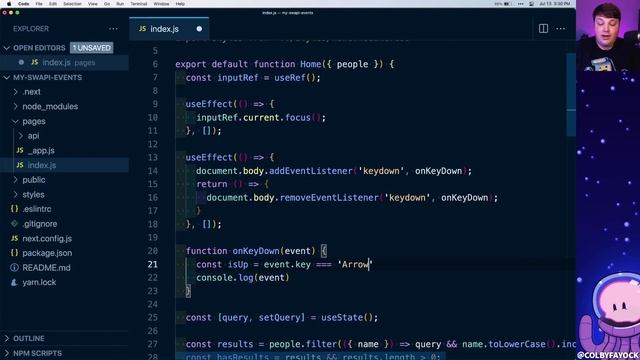Click the EXPLORER panel title
Viewport: 640px width, 360px height.
click(31, 29)
